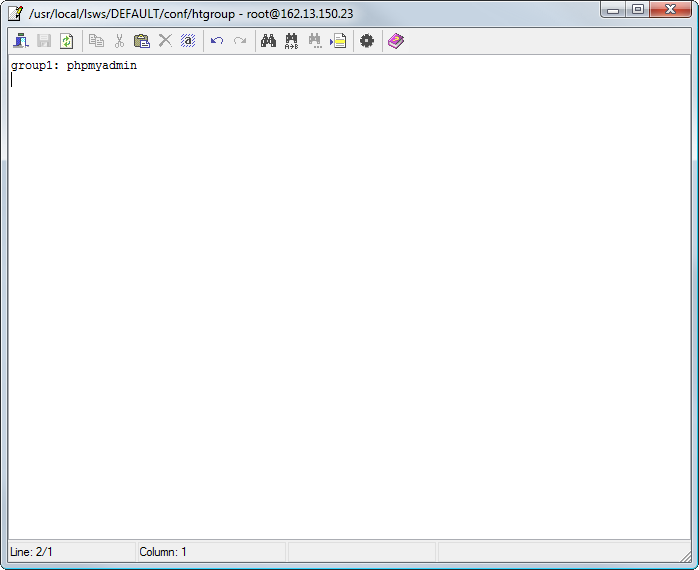
Task: Click the Copy toolbar icon
Action: point(96,41)
